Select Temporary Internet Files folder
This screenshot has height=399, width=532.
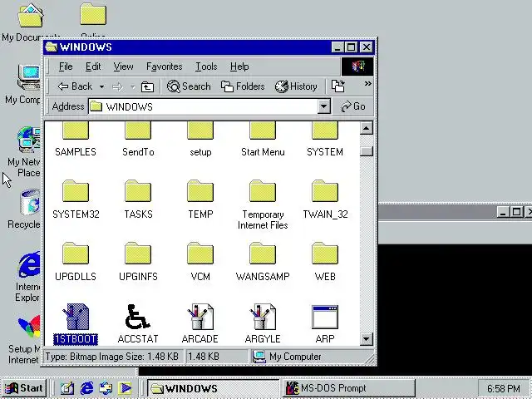tap(263, 205)
